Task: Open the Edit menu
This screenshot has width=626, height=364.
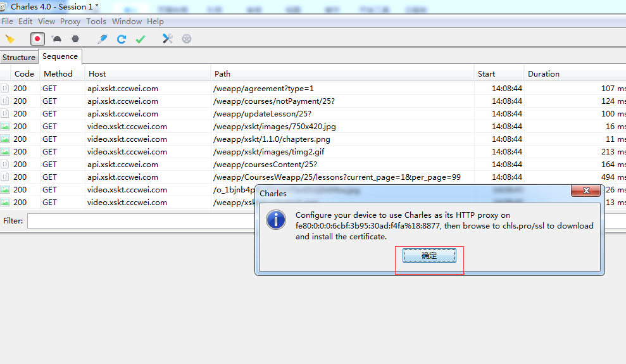Action: click(x=25, y=22)
